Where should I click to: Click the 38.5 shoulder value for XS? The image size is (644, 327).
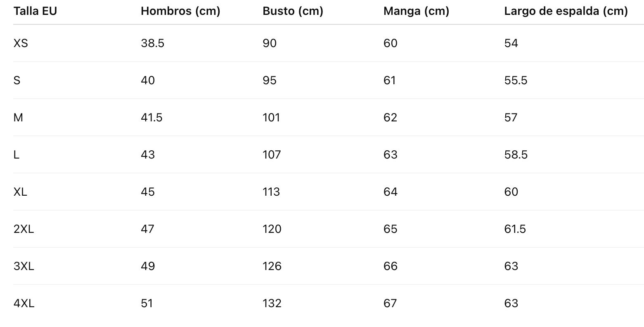(x=152, y=43)
